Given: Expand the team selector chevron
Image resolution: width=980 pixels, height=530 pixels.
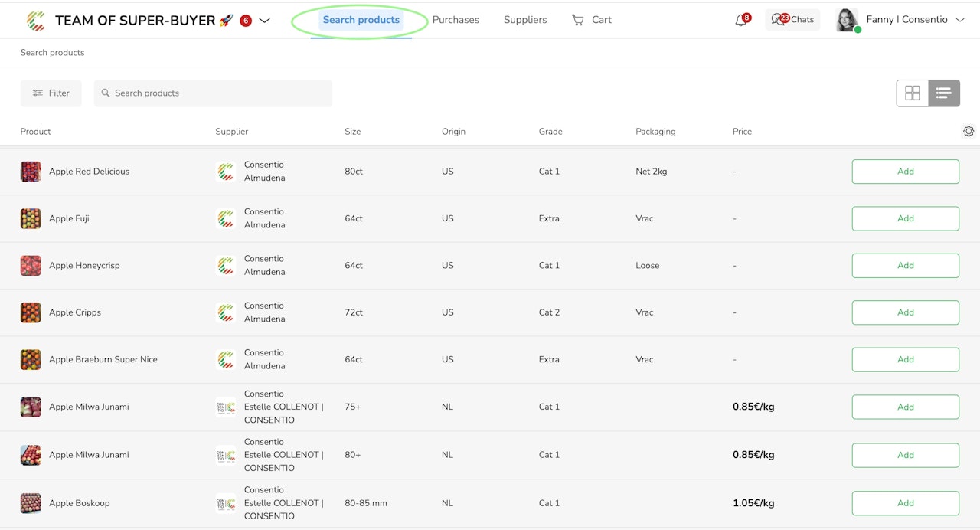Looking at the screenshot, I should [x=265, y=21].
